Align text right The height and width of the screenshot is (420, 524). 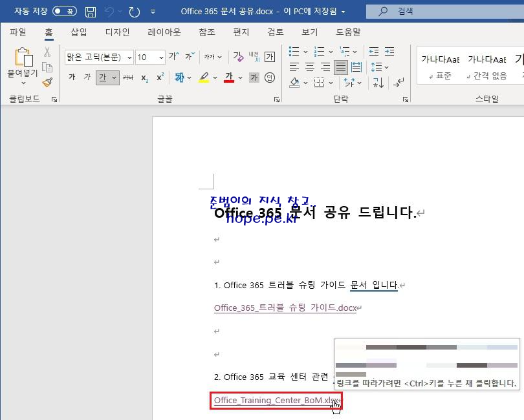(x=325, y=67)
